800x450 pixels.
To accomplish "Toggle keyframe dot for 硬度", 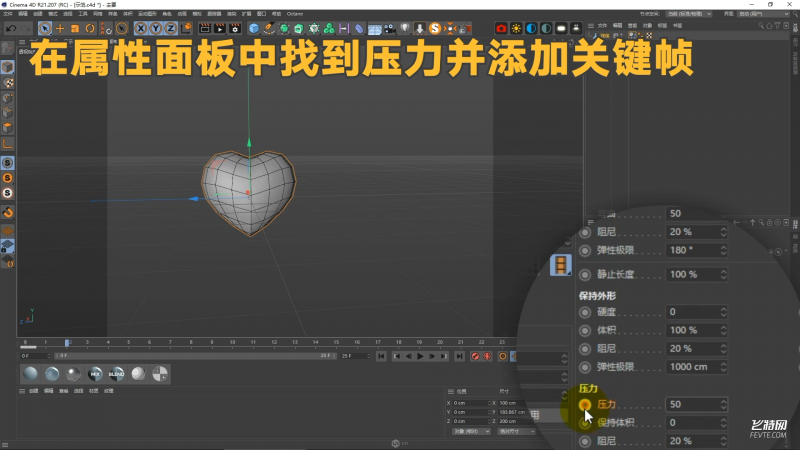I will click(x=585, y=312).
